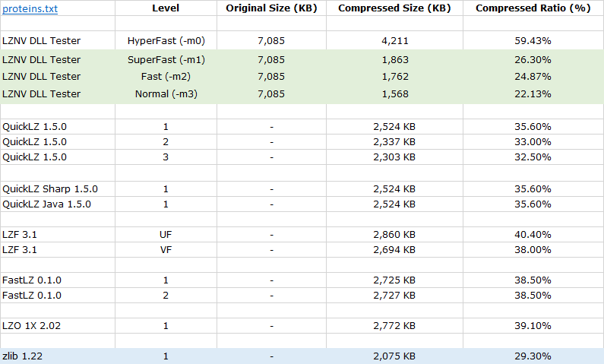
Task: Click the 2,337 KB cell
Action: coord(394,142)
